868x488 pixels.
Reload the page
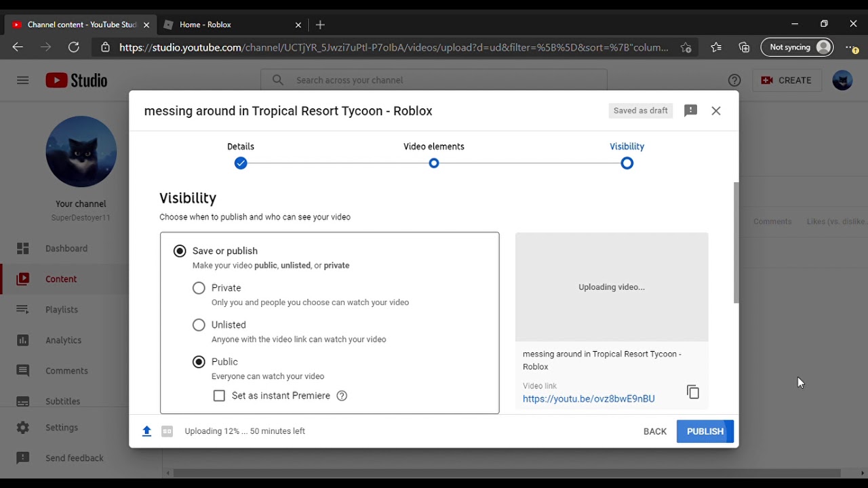click(x=74, y=47)
